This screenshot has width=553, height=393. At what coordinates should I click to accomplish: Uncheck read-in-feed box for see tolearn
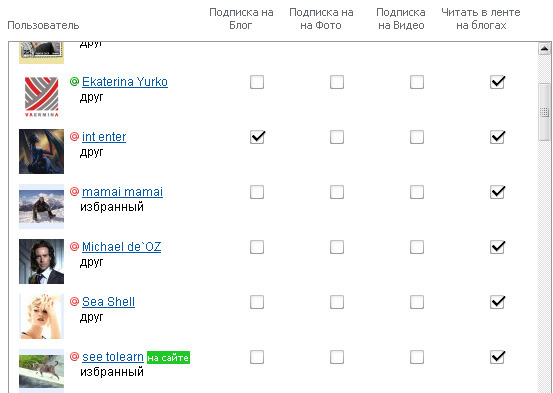coord(497,357)
